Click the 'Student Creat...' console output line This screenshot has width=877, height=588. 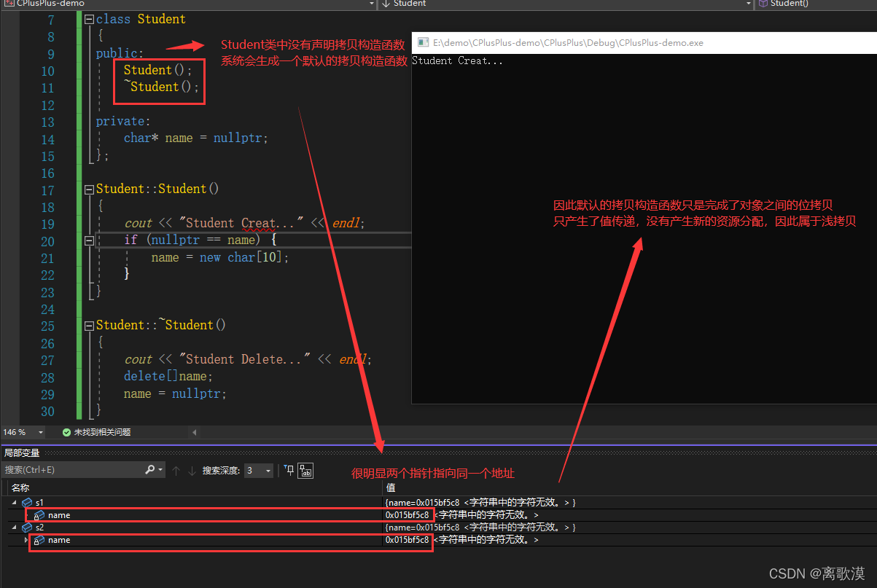tap(457, 61)
